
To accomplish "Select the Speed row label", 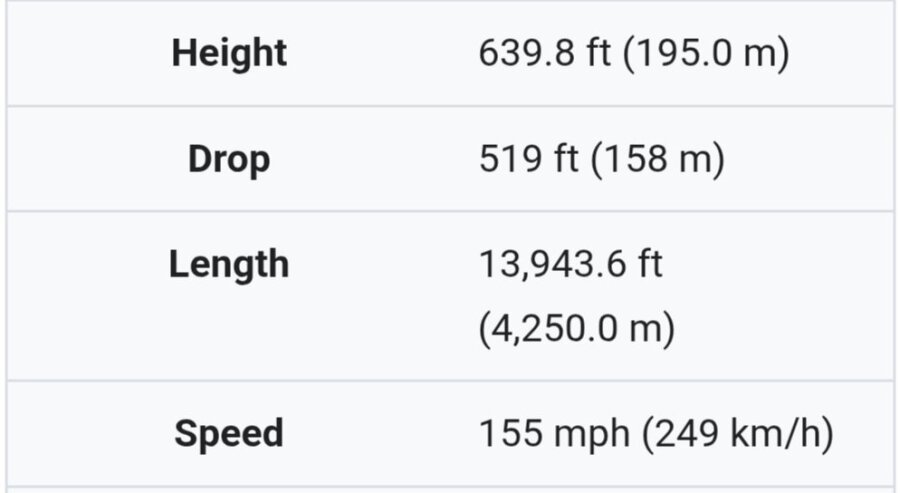I will 229,434.
